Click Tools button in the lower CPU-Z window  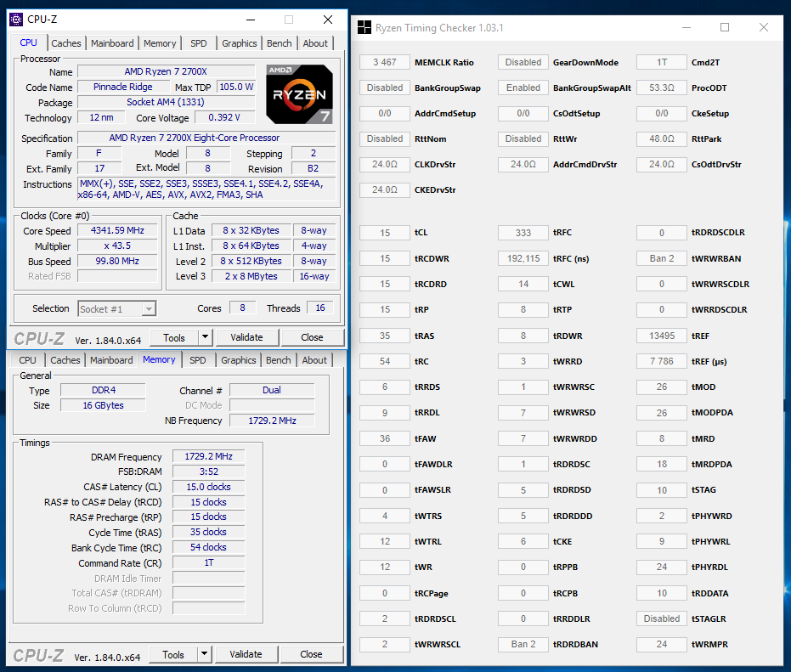coord(173,654)
